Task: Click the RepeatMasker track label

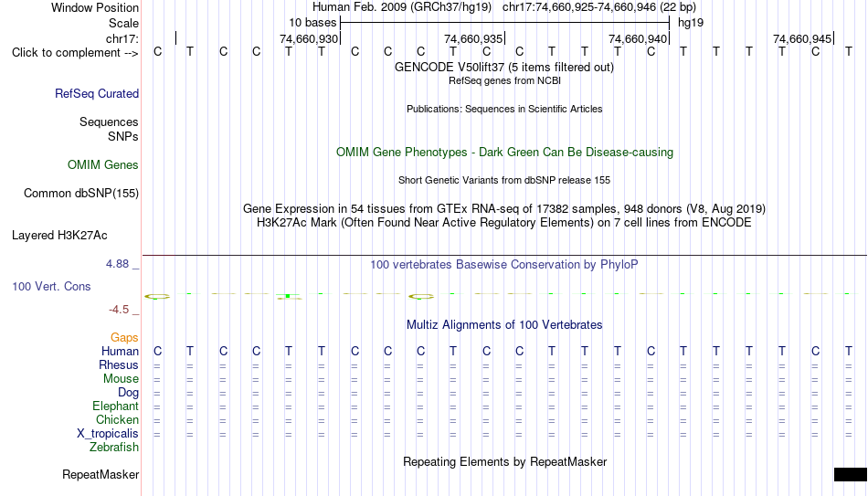Action: coord(101,474)
